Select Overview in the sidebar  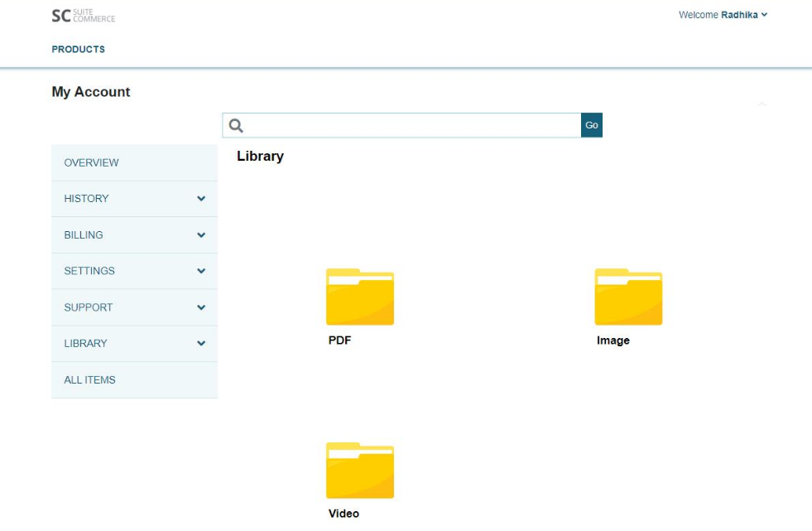coord(91,163)
